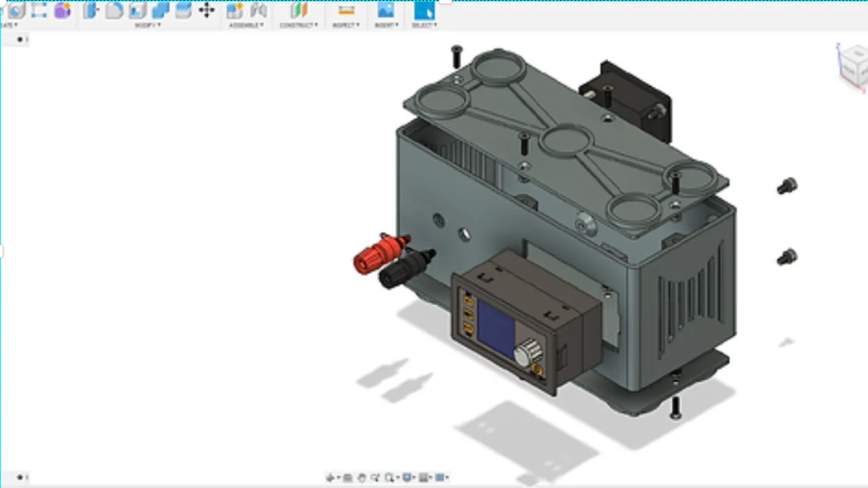Open the CONSTRUCT menu
Screen dimensions: 868x488
click(298, 25)
